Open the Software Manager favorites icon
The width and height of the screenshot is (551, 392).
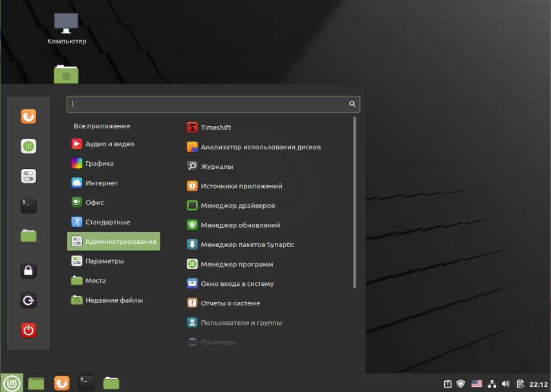[28, 146]
